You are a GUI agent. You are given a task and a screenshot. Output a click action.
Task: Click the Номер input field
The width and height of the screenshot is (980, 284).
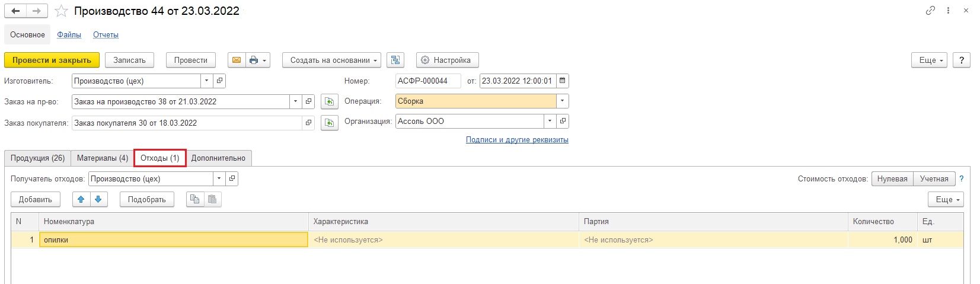pyautogui.click(x=428, y=81)
